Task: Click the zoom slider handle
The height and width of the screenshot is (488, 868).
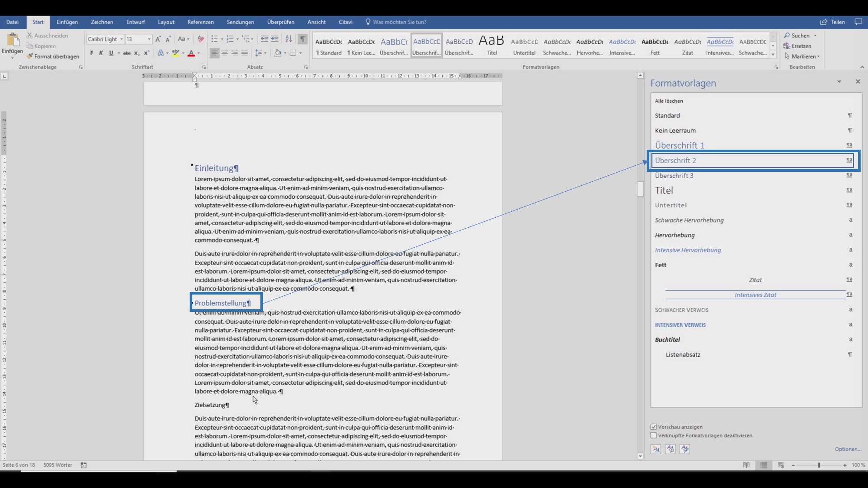Action: coord(819,465)
